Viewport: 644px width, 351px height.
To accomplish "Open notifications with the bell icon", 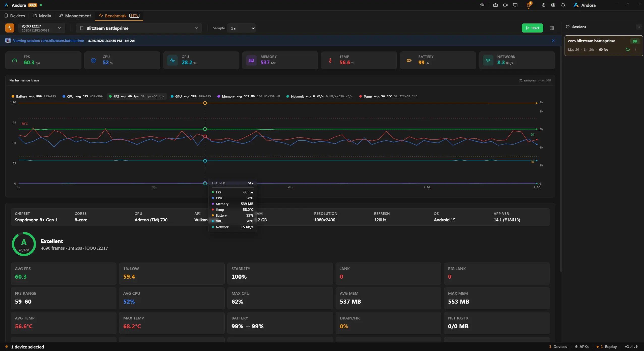I will coord(563,5).
